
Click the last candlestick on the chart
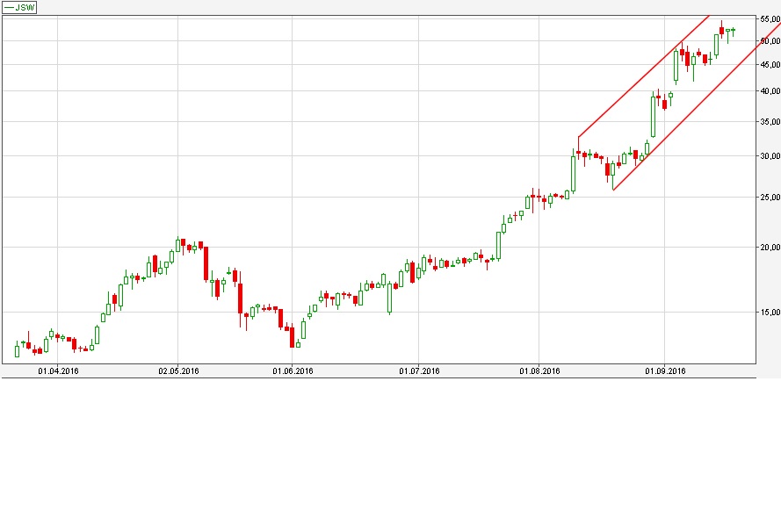pyautogui.click(x=733, y=30)
